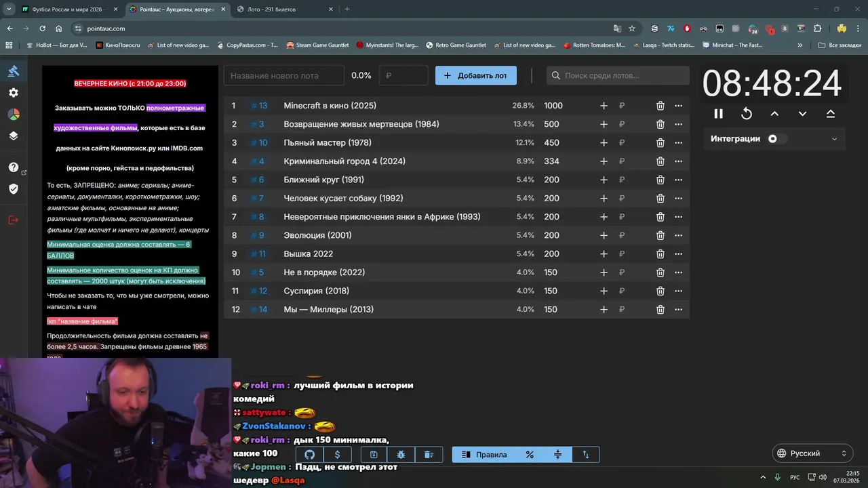Open more options for Ближний круг (1991)

[x=678, y=180]
